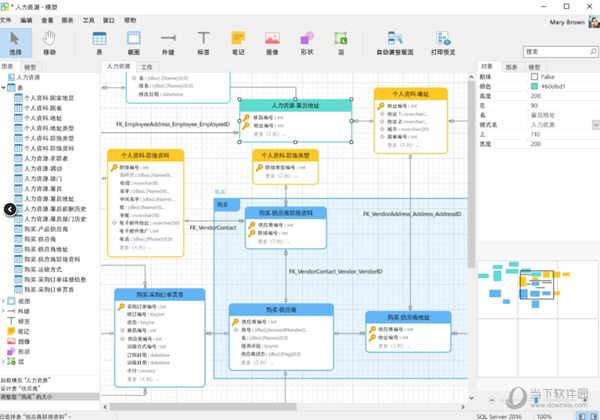Screen dimensions: 600x420
Task: Select the 人力资源.雇员地址 table header on the canvas
Action: tap(295, 106)
